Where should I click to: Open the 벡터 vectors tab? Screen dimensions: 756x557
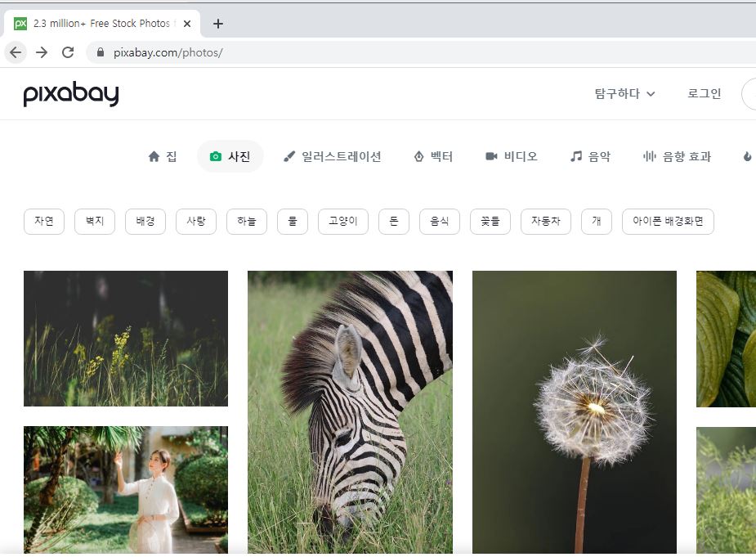pyautogui.click(x=433, y=156)
